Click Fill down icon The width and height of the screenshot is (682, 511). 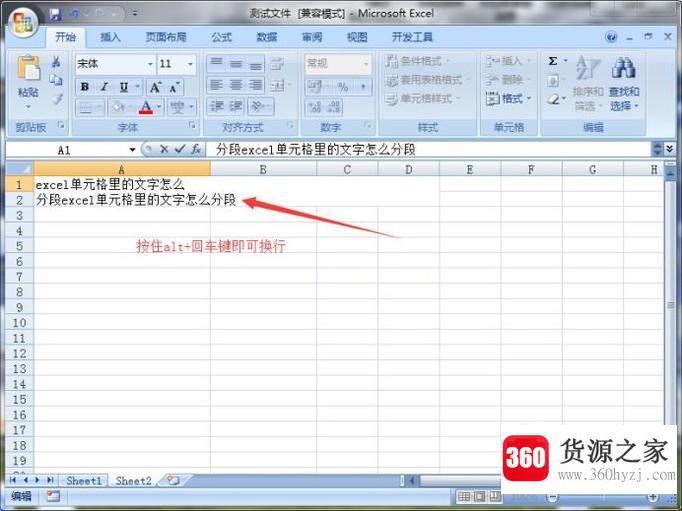point(553,80)
